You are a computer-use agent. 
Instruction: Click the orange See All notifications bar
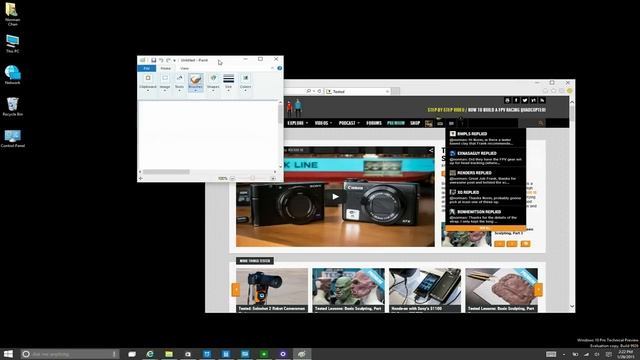click(485, 228)
